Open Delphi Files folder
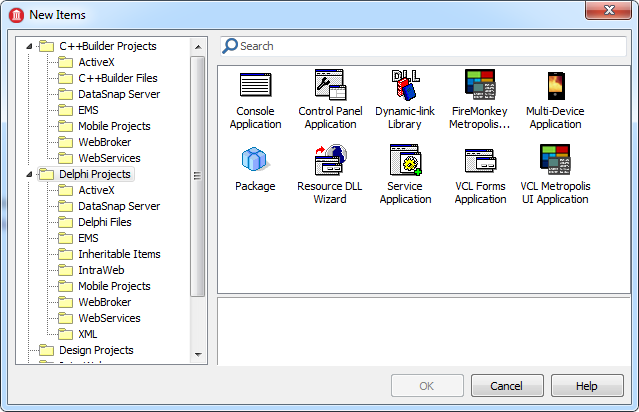The height and width of the screenshot is (412, 639). (95, 222)
